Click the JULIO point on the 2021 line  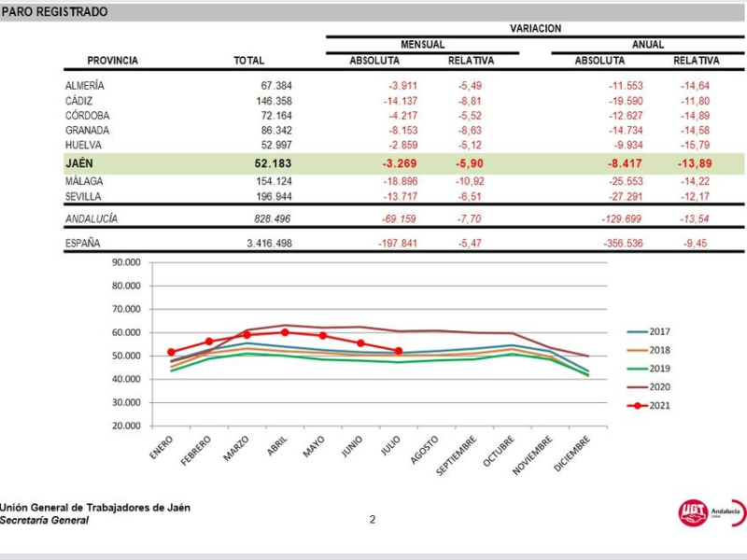click(x=399, y=351)
